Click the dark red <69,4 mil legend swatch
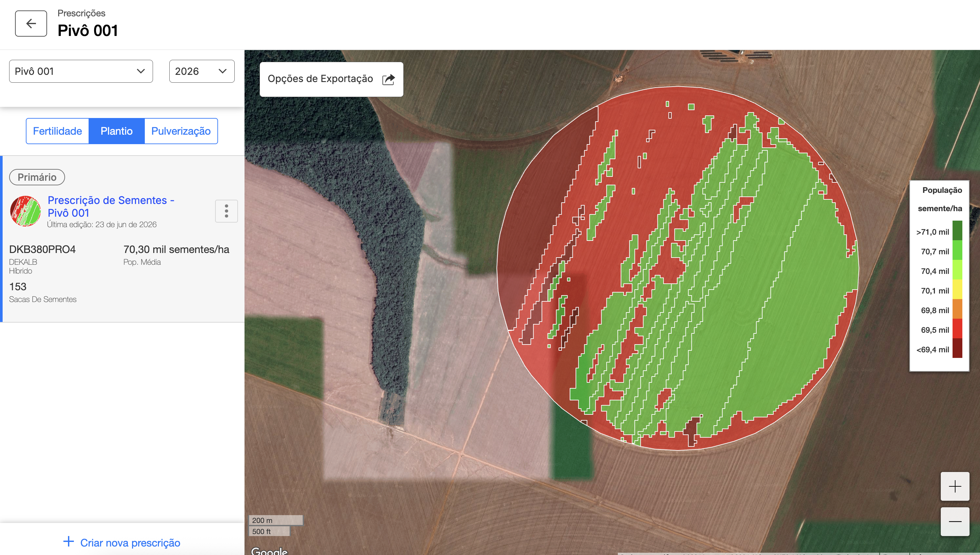Screen dimensions: 980x555 (957, 348)
